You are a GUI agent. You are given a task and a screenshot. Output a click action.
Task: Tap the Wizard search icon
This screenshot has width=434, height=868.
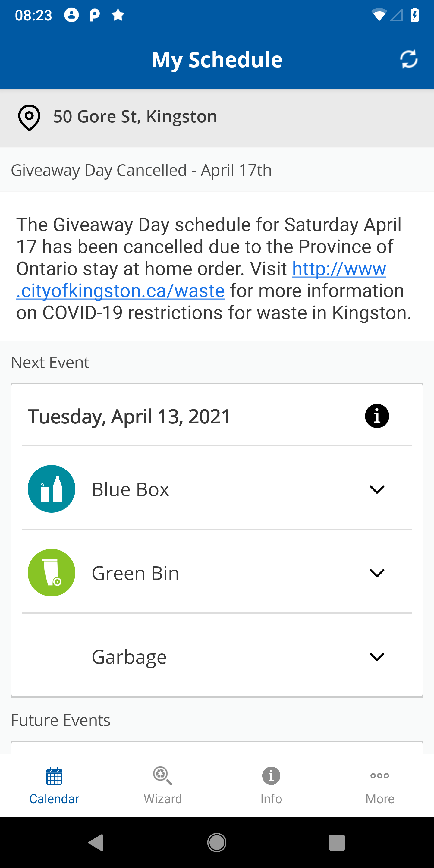[162, 776]
